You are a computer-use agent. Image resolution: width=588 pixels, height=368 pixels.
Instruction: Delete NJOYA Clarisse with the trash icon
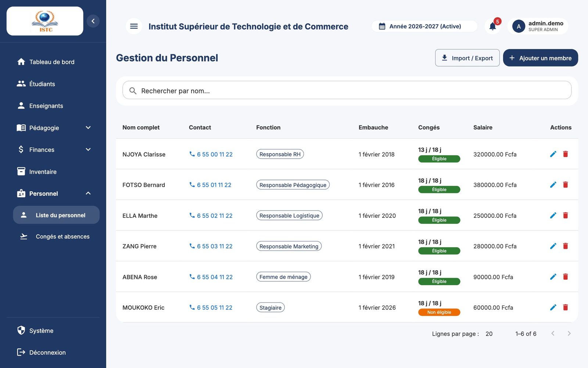pos(565,154)
